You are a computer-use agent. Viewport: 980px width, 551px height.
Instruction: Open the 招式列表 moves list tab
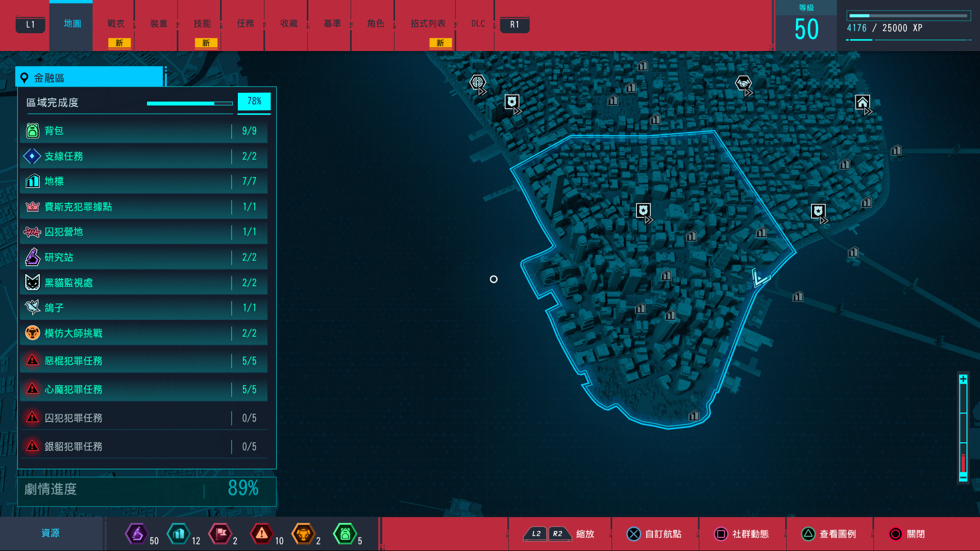point(428,24)
